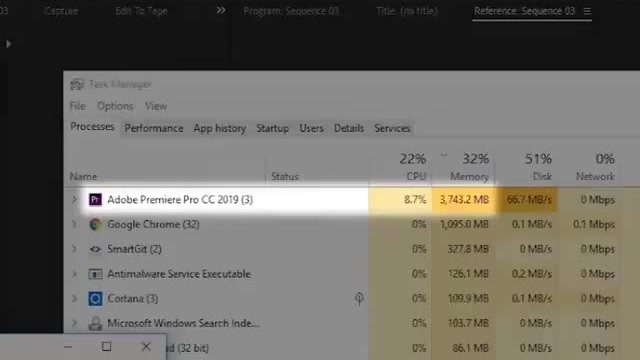Switch to the Performance tab
Image resolution: width=640 pixels, height=360 pixels.
pos(154,128)
